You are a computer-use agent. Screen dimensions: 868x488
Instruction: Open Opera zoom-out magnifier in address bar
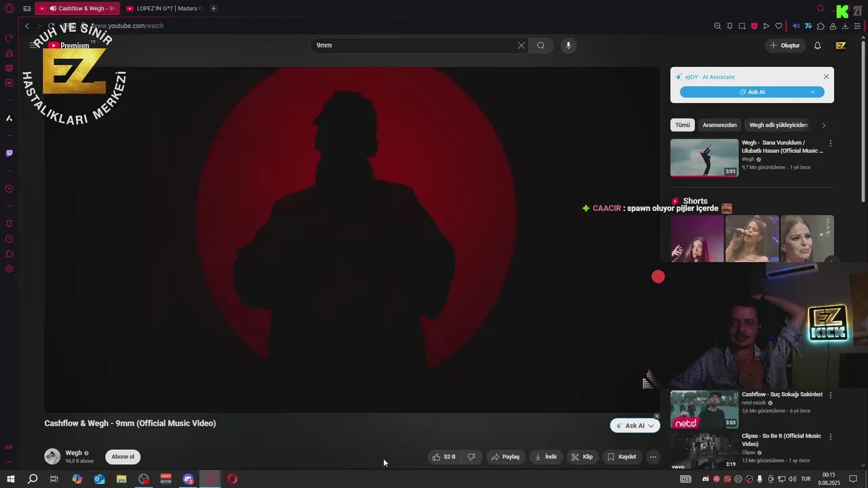coord(717,26)
